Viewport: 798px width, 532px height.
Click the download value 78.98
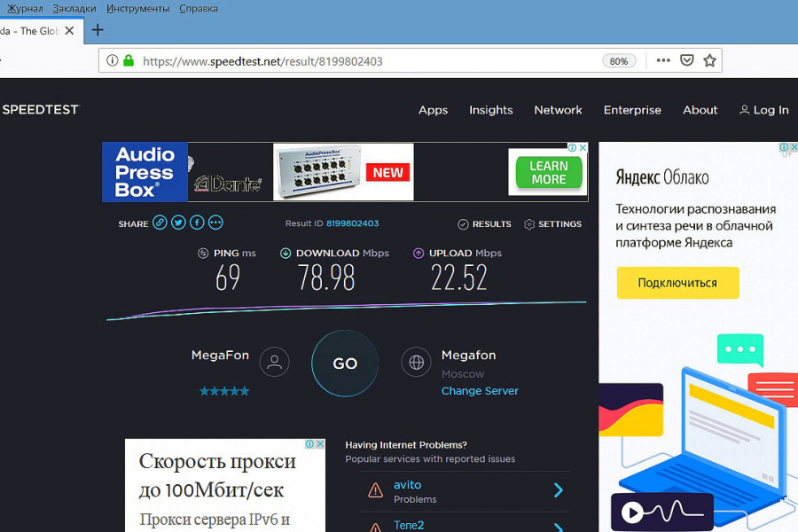[326, 278]
